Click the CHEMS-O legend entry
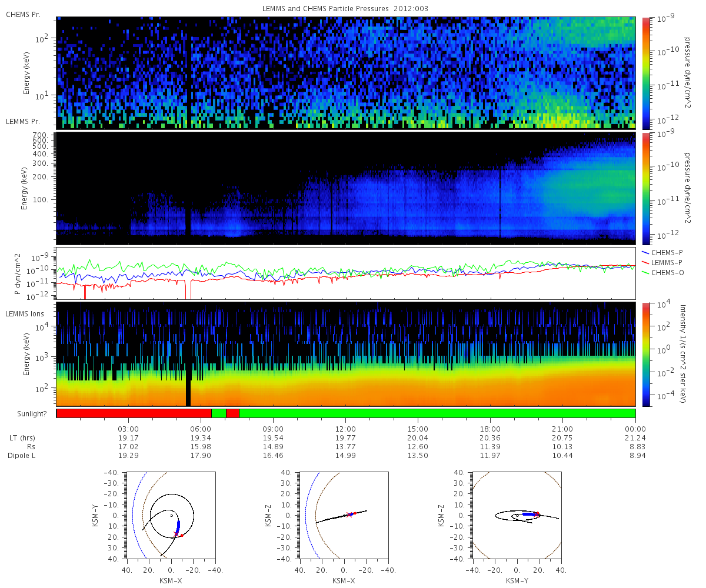 pyautogui.click(x=663, y=272)
